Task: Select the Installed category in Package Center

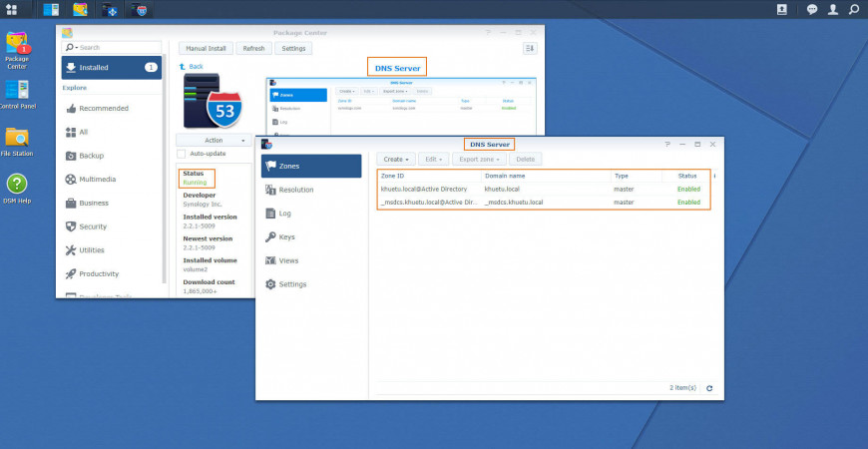Action: (x=112, y=68)
